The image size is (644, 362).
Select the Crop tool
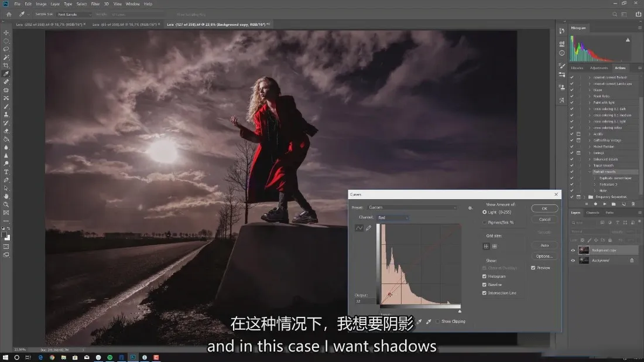[x=6, y=66]
